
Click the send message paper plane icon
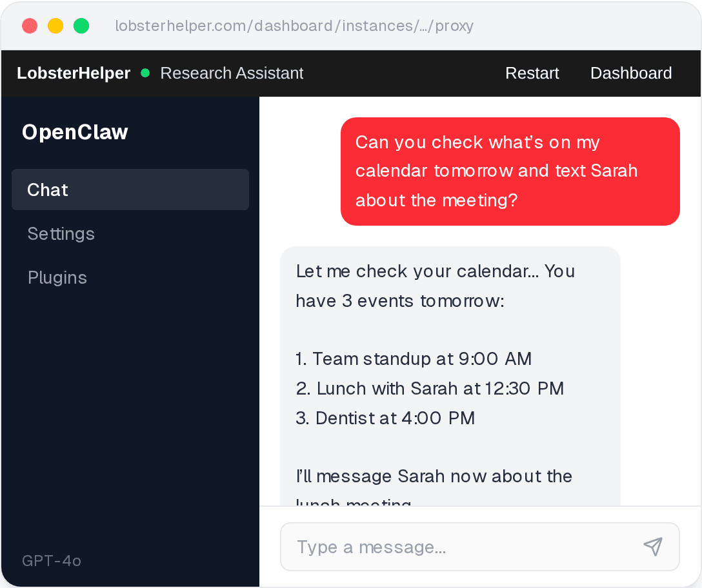pos(653,546)
